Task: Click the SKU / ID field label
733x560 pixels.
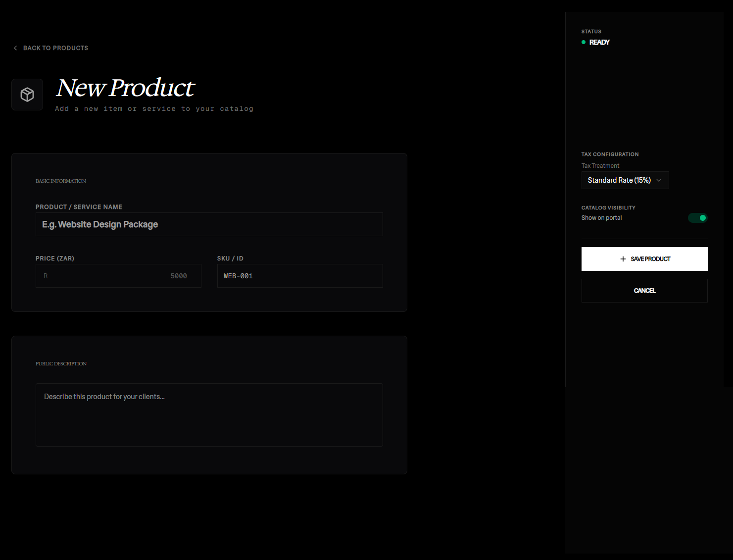Action: tap(230, 258)
